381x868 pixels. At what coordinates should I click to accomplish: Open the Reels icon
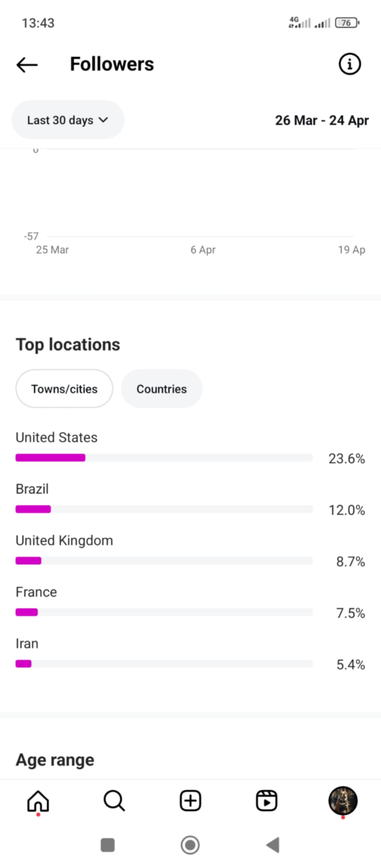[267, 801]
